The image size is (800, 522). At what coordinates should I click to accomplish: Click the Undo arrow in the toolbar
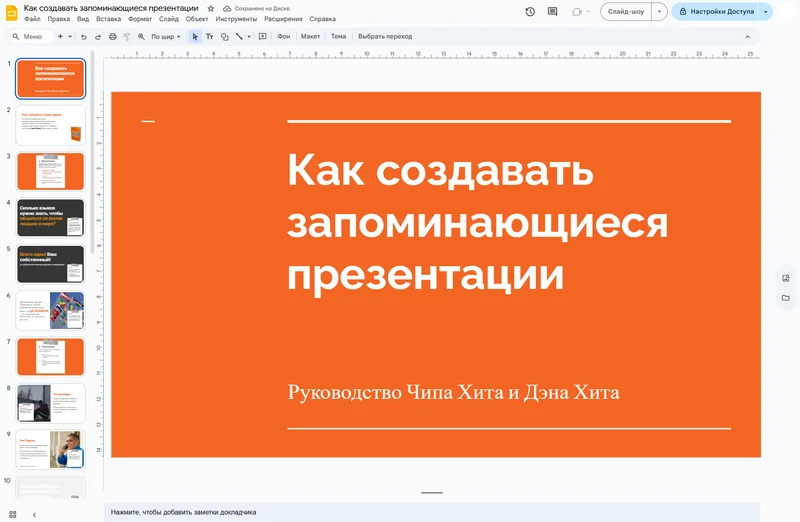(x=84, y=37)
